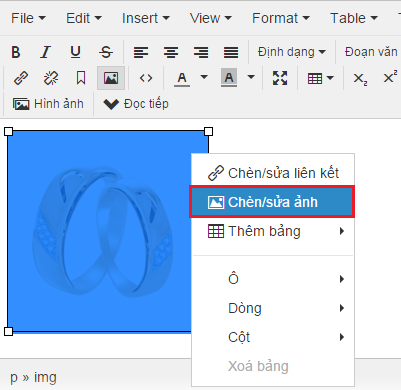Apply background color A button
Image resolution: width=401 pixels, height=390 pixels.
[x=229, y=78]
